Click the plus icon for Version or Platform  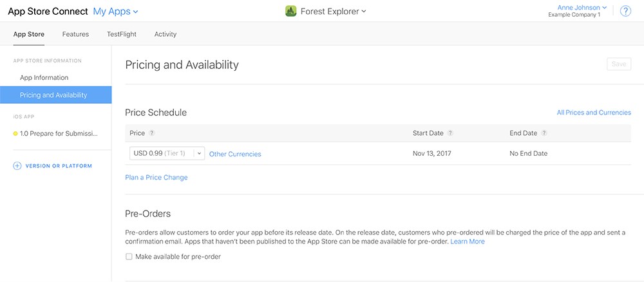pyautogui.click(x=17, y=166)
